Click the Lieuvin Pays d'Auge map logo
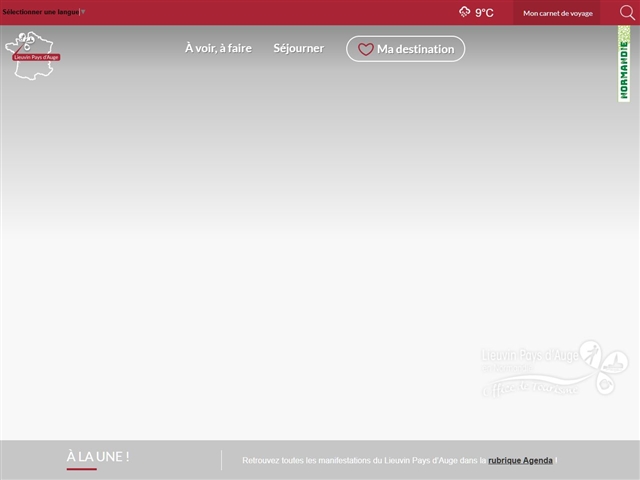 coord(32,54)
